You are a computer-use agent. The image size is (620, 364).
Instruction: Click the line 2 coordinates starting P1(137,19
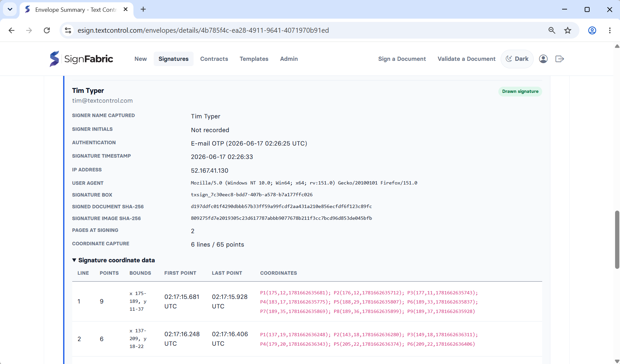pos(369,339)
